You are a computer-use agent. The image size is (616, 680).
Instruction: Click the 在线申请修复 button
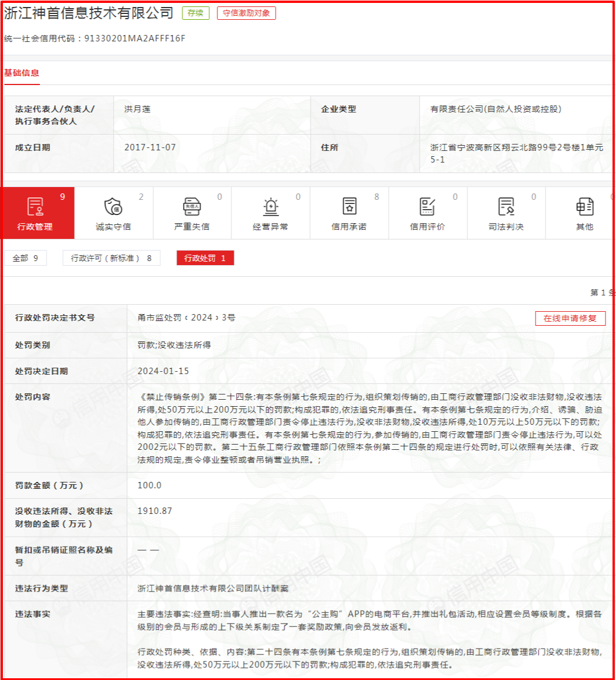tap(570, 318)
